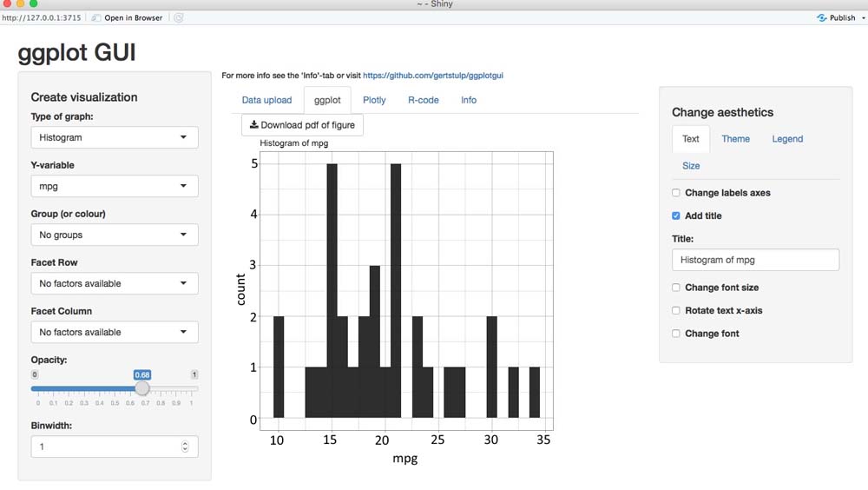Toggle the Rotate text x-axis checkbox
This screenshot has height=490, width=868.
(x=676, y=310)
